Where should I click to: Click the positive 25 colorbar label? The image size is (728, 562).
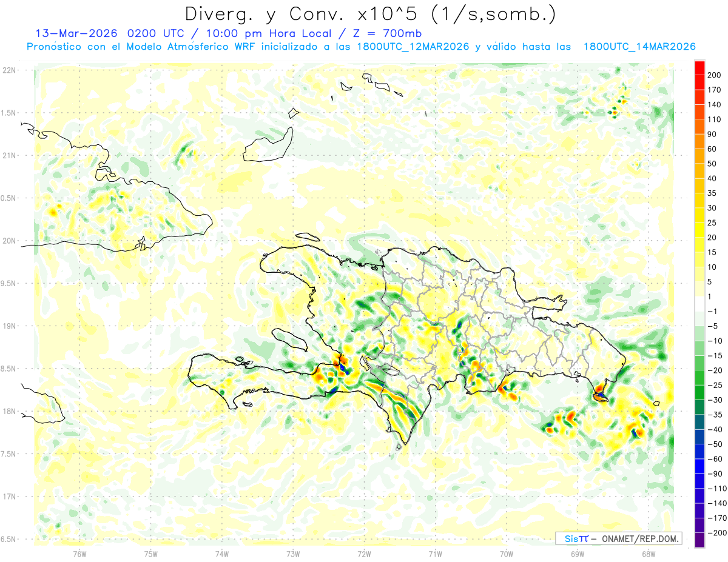pyautogui.click(x=712, y=222)
